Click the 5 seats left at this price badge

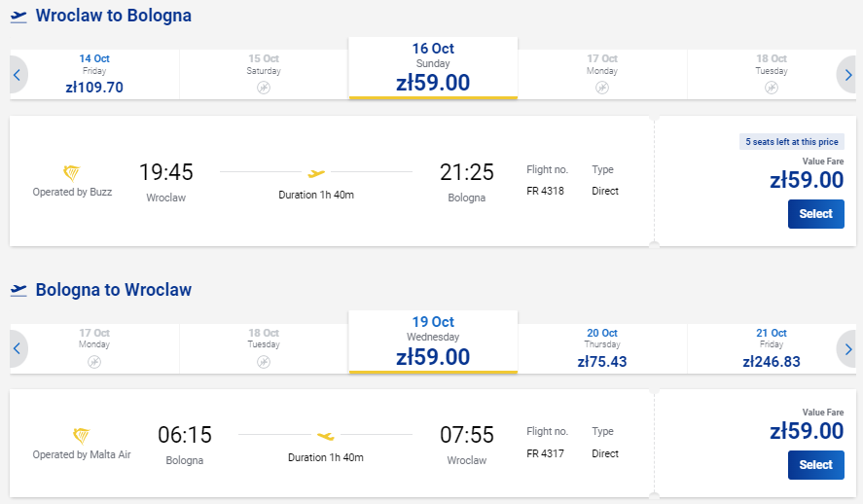[x=791, y=142]
